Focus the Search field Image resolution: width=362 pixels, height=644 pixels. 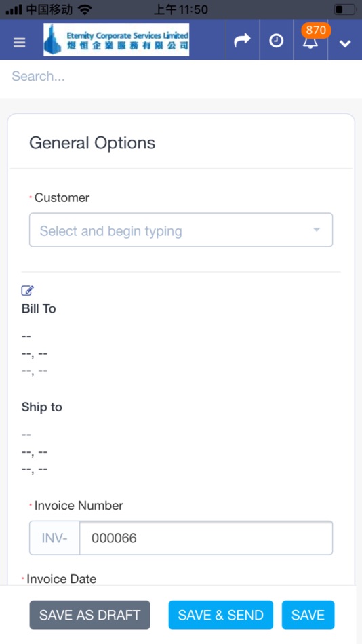pyautogui.click(x=181, y=76)
